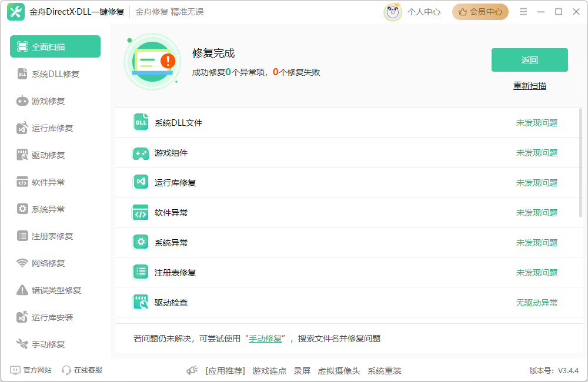
Task: Click the 游戏组件 list item icon
Action: pos(141,152)
